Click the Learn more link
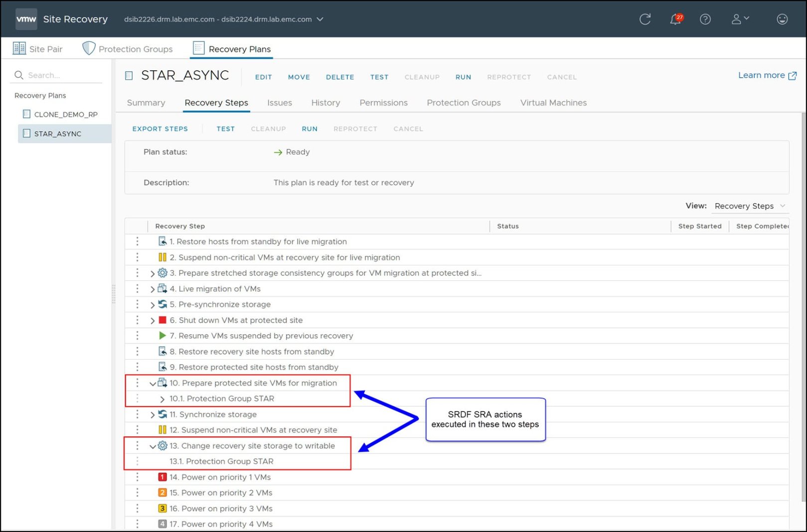Screen dimensions: 807x532 click(x=761, y=75)
